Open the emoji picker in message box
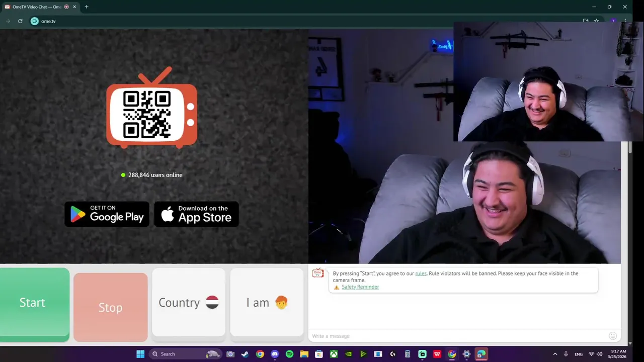Viewport: 644px width, 362px height. [612, 336]
